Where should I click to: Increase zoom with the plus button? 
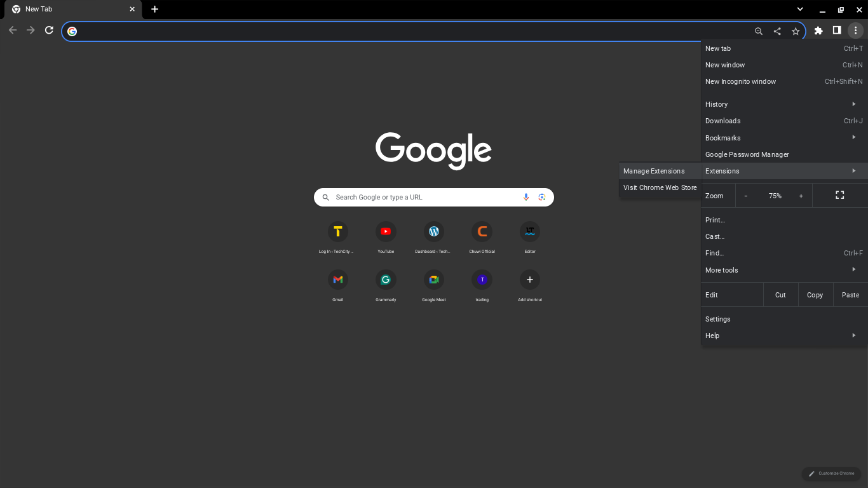click(x=801, y=196)
